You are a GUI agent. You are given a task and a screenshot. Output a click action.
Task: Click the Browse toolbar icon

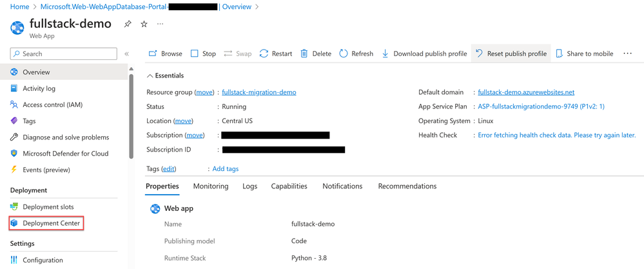[153, 54]
